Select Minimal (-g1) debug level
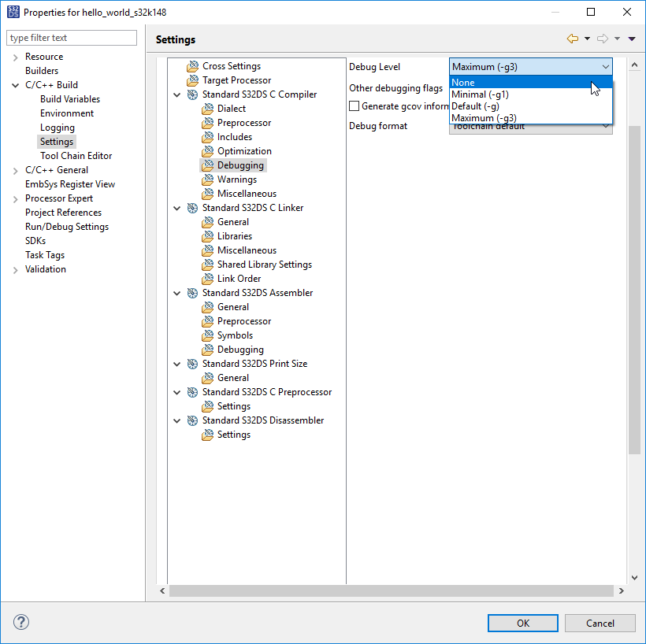The image size is (646, 644). (x=531, y=94)
